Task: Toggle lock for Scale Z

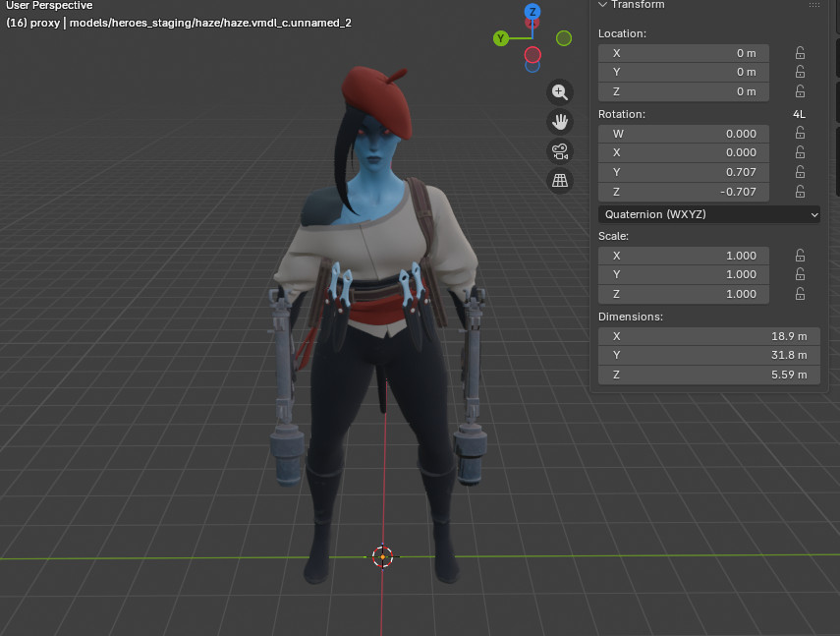Action: (x=800, y=294)
